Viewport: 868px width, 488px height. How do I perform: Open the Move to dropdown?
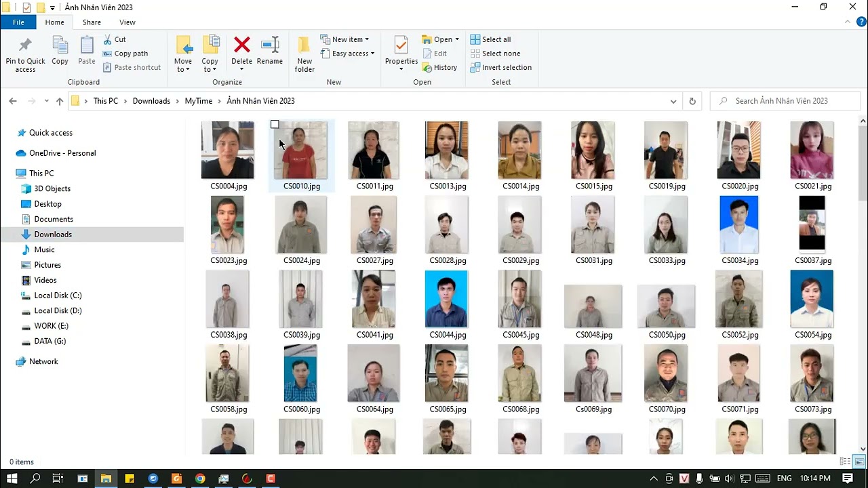[183, 65]
